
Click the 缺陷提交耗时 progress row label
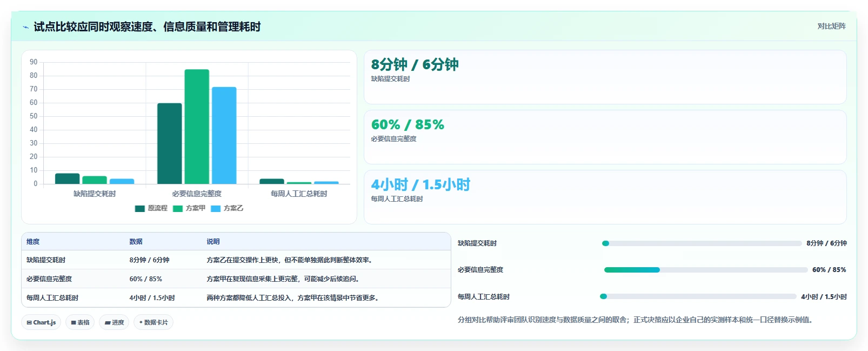click(x=477, y=243)
